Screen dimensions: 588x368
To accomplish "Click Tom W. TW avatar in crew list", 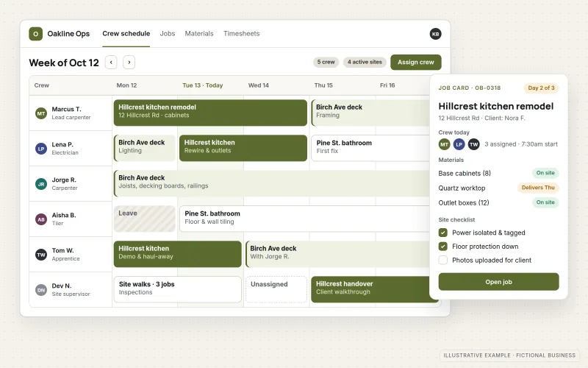I will [41, 255].
